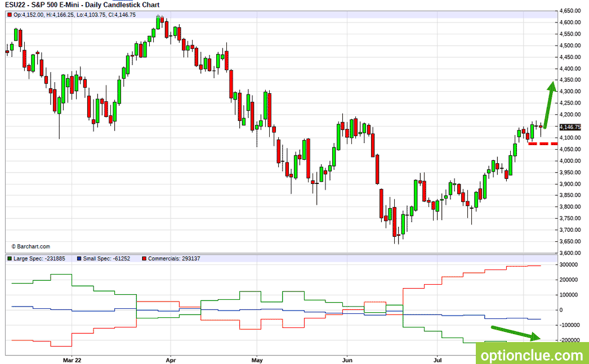Click the red OHLC legend square icon
This screenshot has width=589, height=364.
pyautogui.click(x=10, y=15)
